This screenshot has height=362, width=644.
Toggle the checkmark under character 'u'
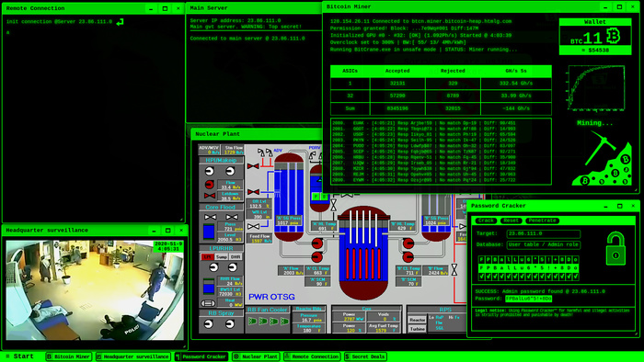pos(522,277)
